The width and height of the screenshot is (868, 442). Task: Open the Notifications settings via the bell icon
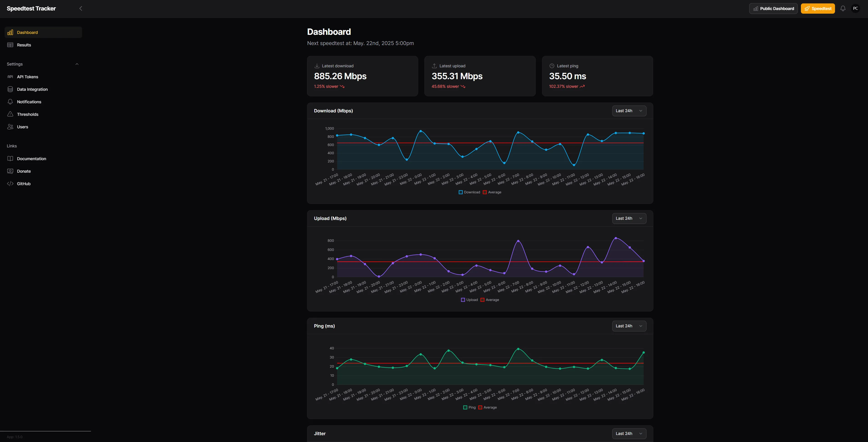[10, 101]
